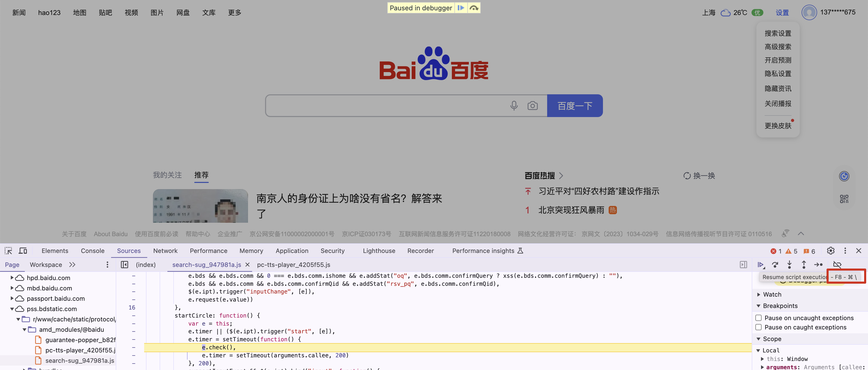Viewport: 868px width, 370px height.
Task: Toggle the device toolbar icon
Action: [23, 251]
